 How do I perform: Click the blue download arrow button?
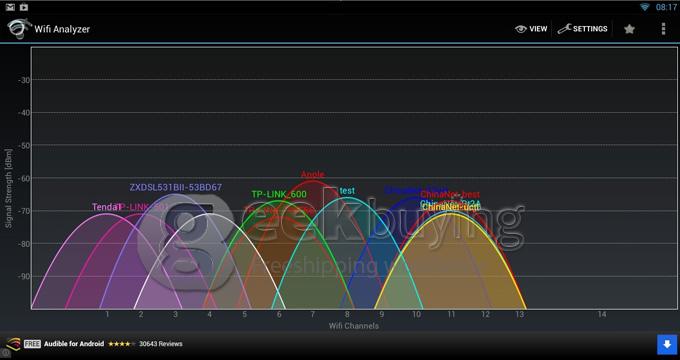pos(667,345)
